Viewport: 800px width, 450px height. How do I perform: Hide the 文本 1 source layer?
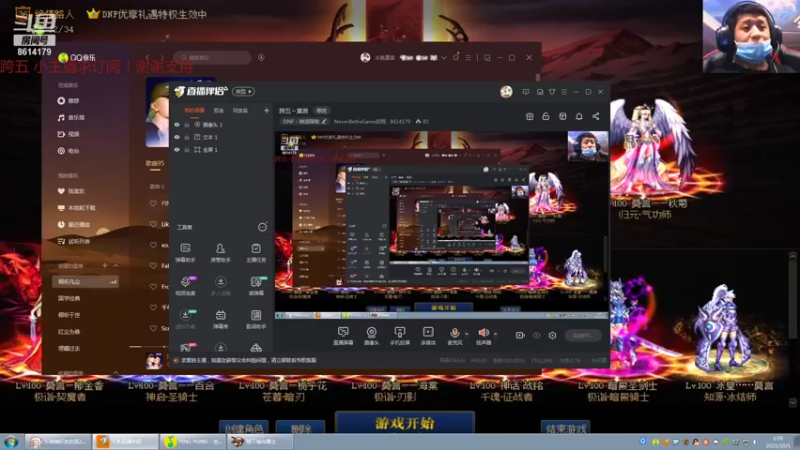[x=177, y=137]
